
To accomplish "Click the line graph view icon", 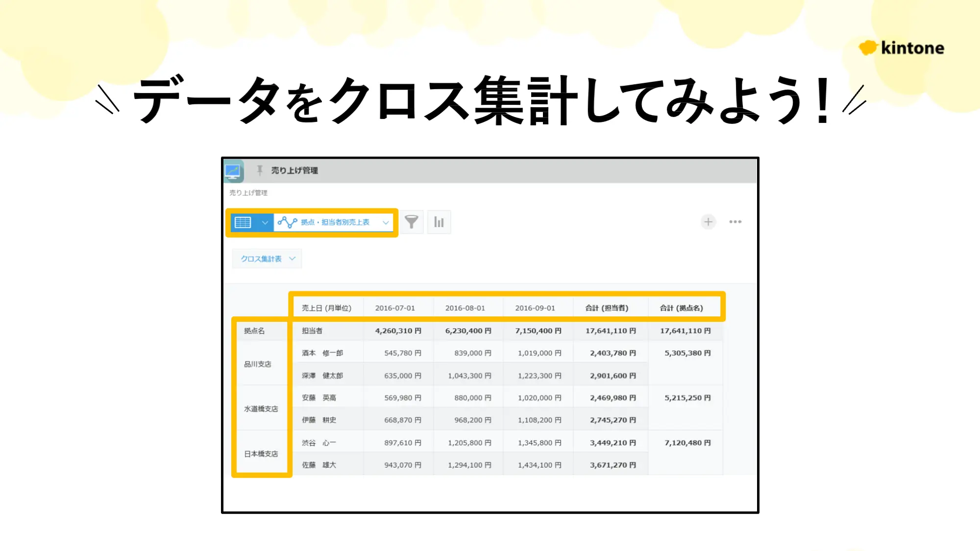I will pyautogui.click(x=287, y=222).
